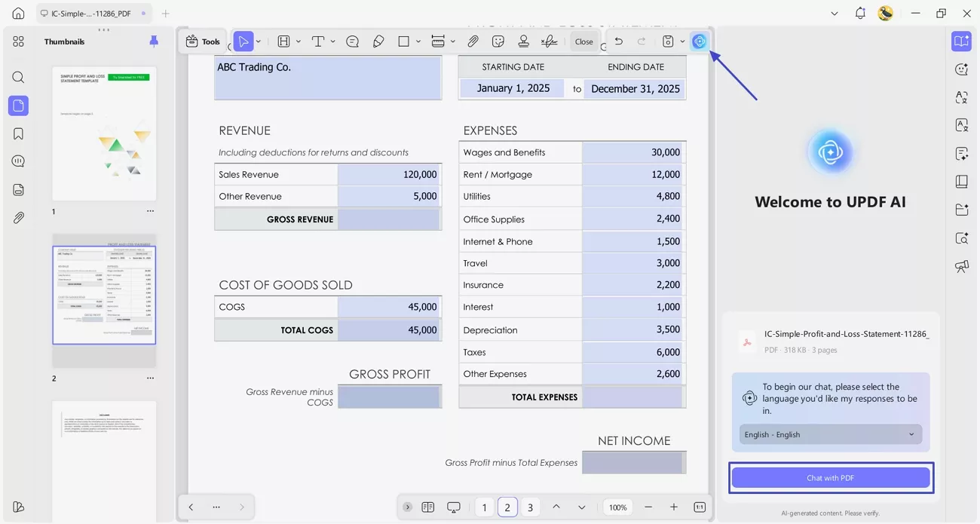Viewport: 980px width, 524px height.
Task: Open the shape tool dropdown arrow
Action: tap(418, 41)
